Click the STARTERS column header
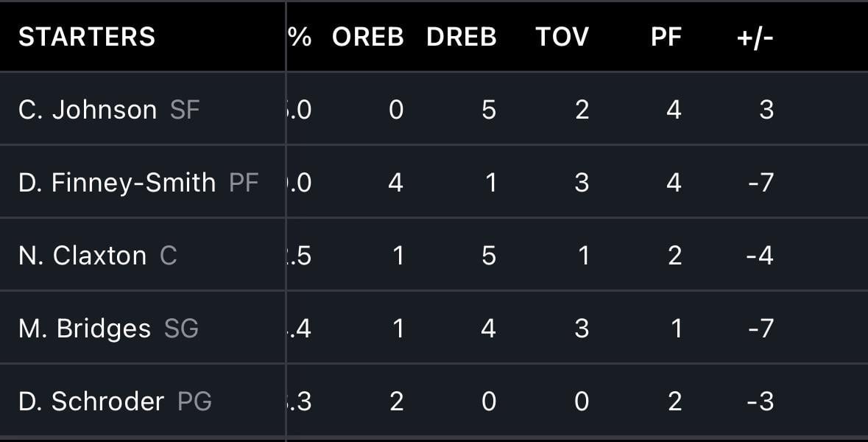Screen dimensions: 868x442 [87, 37]
